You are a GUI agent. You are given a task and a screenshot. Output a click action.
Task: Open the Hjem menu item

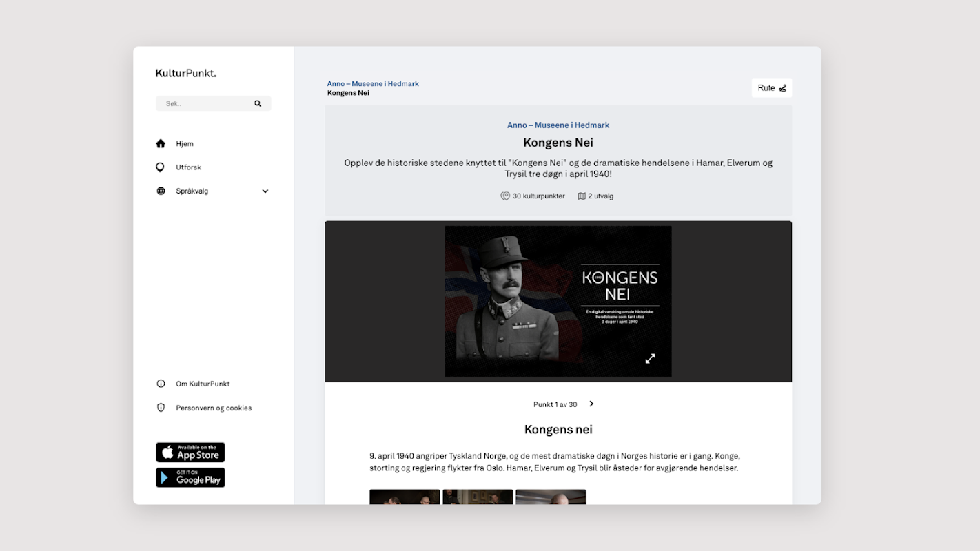(185, 144)
